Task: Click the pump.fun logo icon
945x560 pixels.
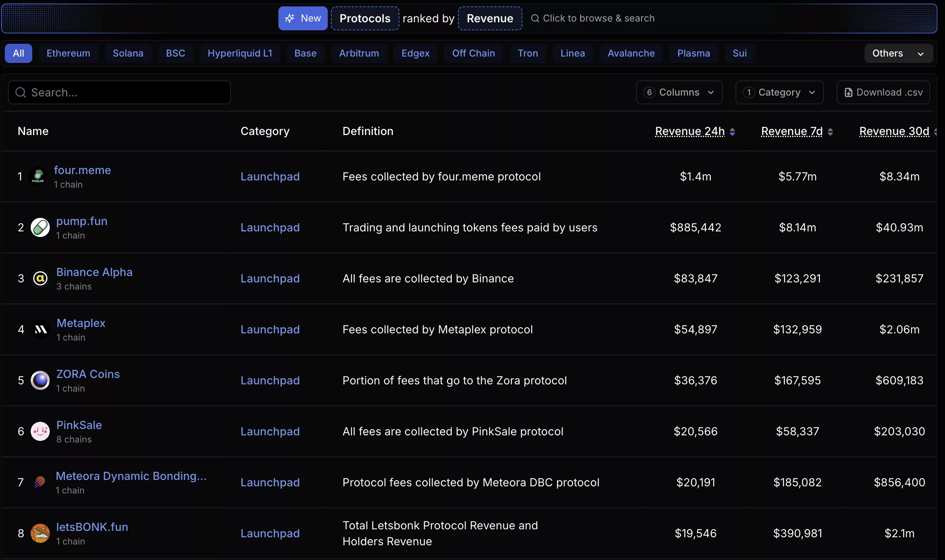Action: [x=39, y=227]
